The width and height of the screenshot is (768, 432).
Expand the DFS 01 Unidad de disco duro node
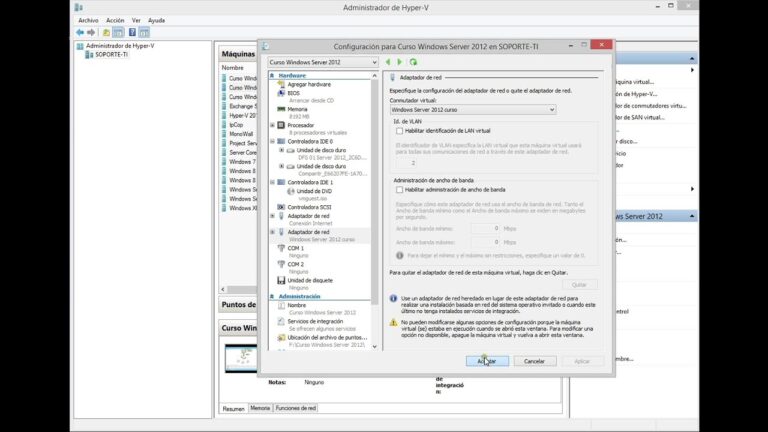[282, 150]
